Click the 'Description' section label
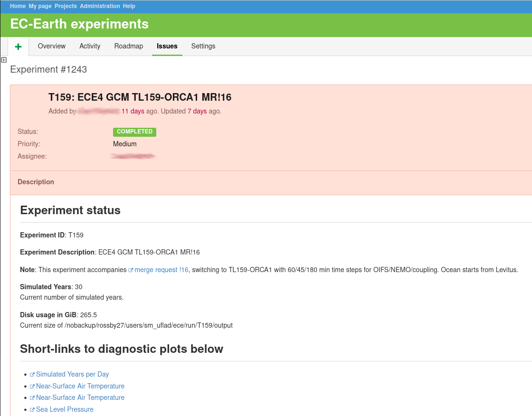Viewport: 532px width, 416px height. point(36,182)
